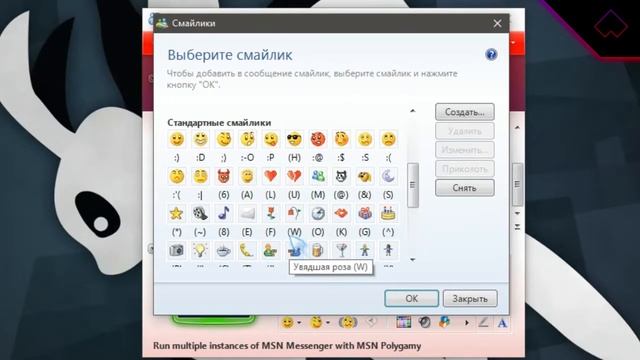Close the Смайлики dialog with X
Image resolution: width=640 pixels, height=360 pixels.
tap(497, 23)
